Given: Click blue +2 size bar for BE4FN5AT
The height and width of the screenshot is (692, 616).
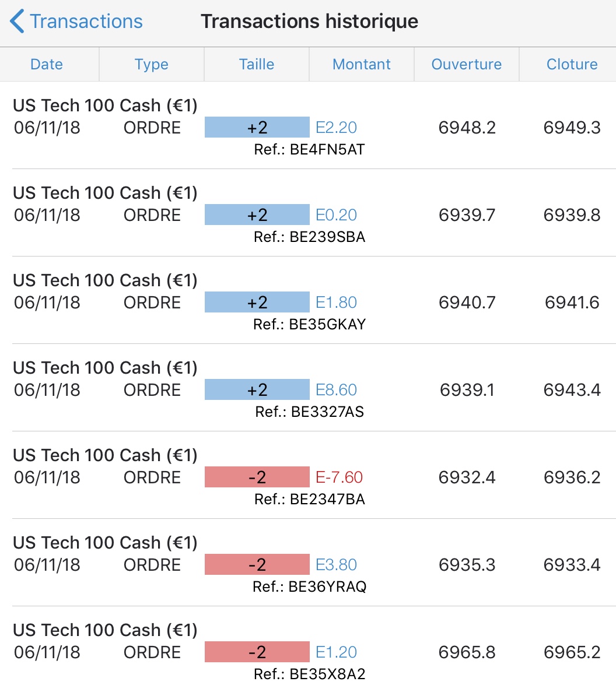Looking at the screenshot, I should (257, 128).
